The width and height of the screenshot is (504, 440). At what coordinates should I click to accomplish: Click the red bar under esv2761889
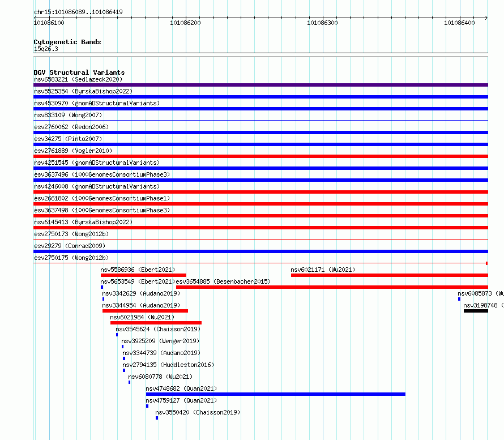[260, 156]
